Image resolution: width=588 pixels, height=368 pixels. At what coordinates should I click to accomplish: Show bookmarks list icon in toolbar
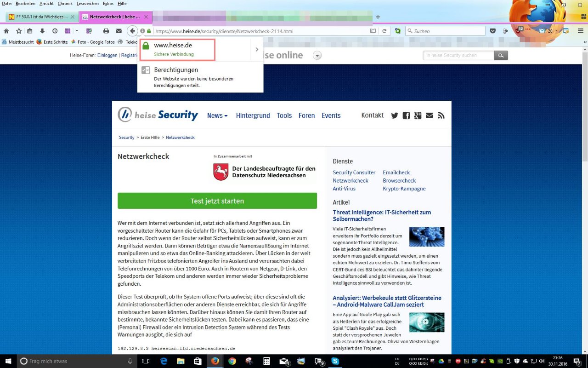pos(30,31)
